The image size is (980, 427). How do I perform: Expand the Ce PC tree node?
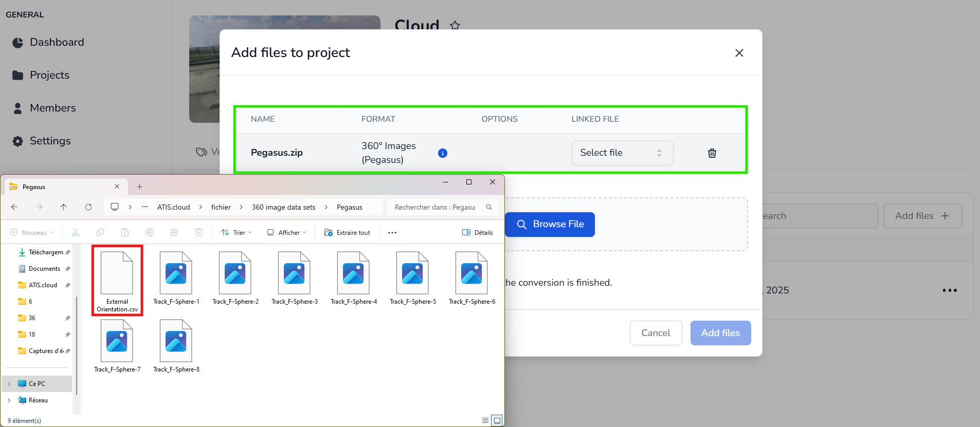(9, 384)
